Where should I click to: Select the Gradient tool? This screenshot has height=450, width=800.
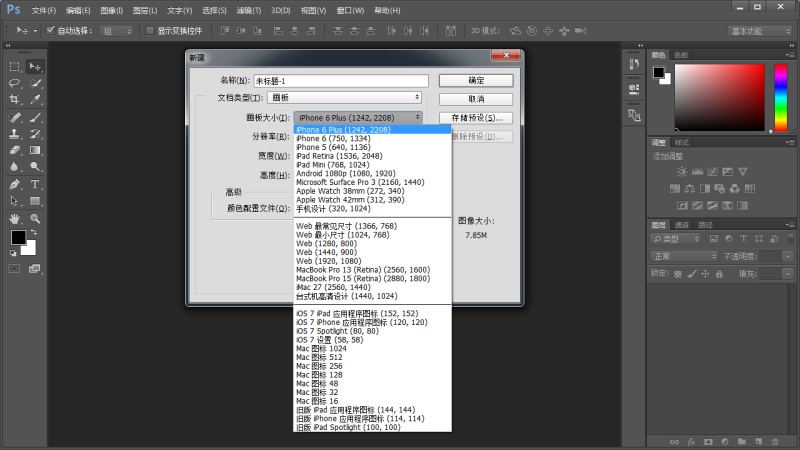coord(35,151)
